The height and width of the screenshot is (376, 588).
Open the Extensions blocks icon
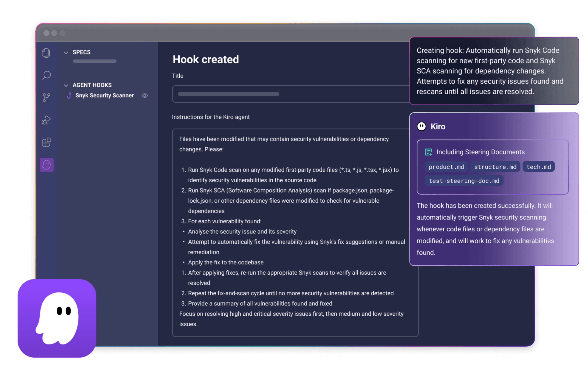(x=46, y=142)
